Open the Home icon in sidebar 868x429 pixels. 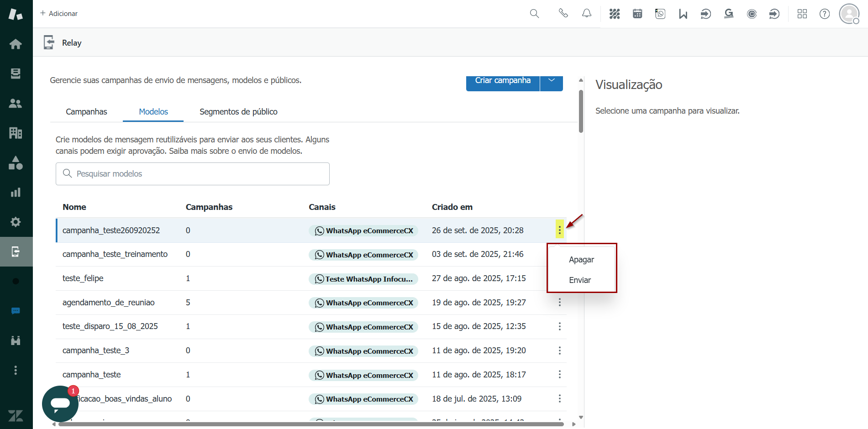[16, 44]
